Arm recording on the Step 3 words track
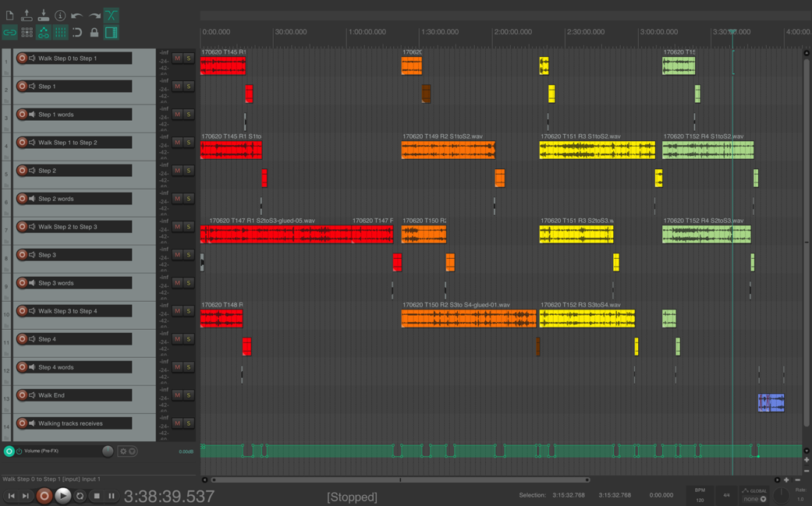The image size is (812, 506). tap(22, 283)
